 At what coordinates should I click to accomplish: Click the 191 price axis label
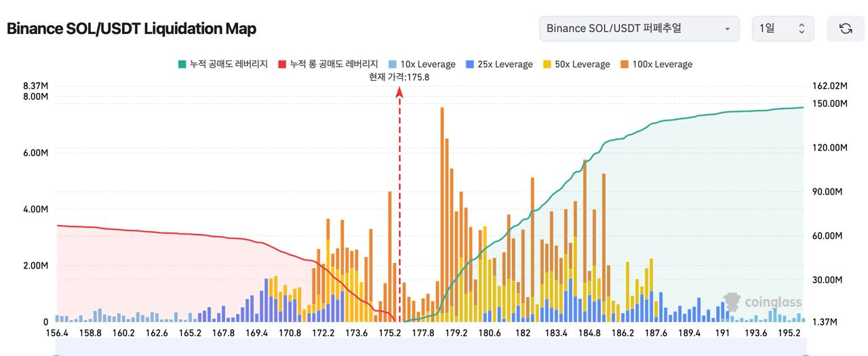722,333
